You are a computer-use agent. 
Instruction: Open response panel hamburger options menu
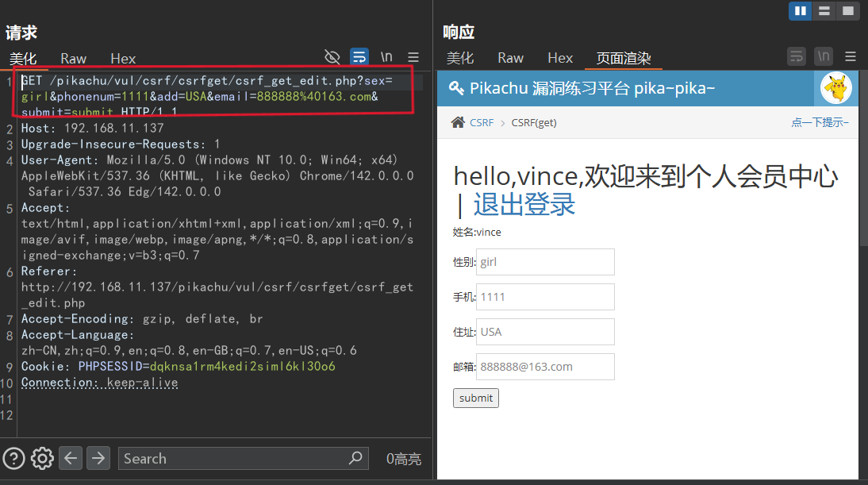tap(851, 57)
